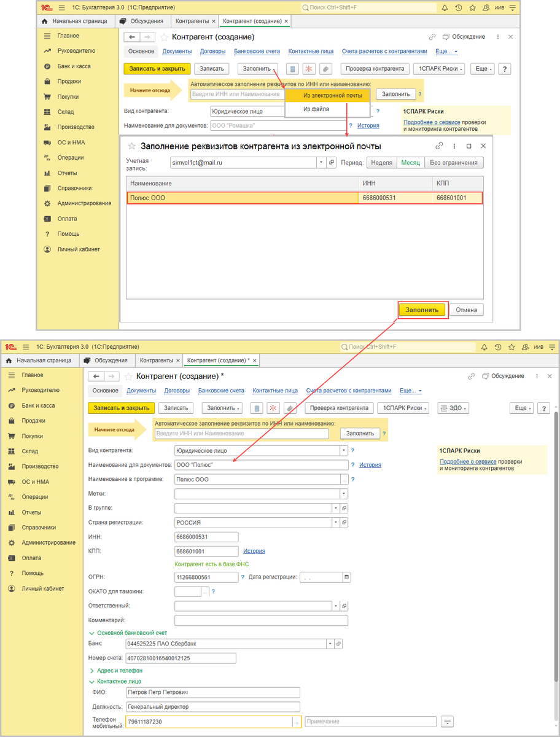Go back with arrow in lower Контрагент form
560x737 pixels.
[x=96, y=376]
